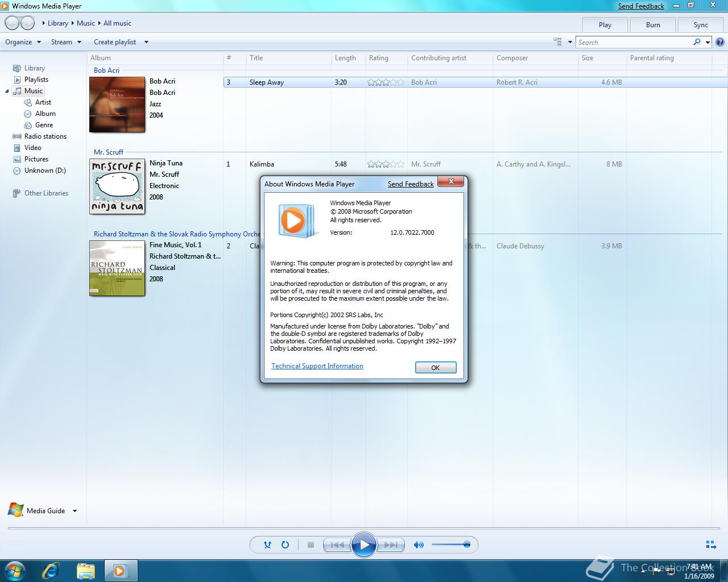The width and height of the screenshot is (728, 582).
Task: Open the Help question mark icon
Action: 719,42
